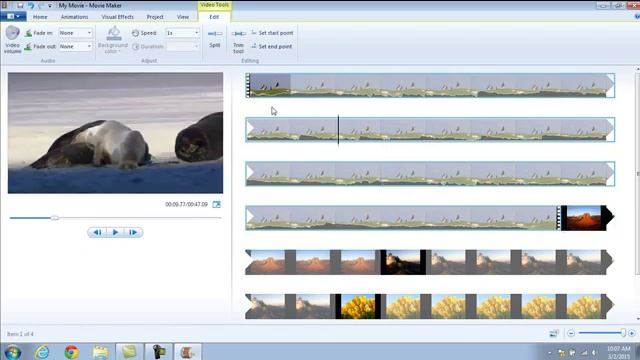Image resolution: width=640 pixels, height=360 pixels.
Task: Click the Previous frame button
Action: pyautogui.click(x=97, y=232)
